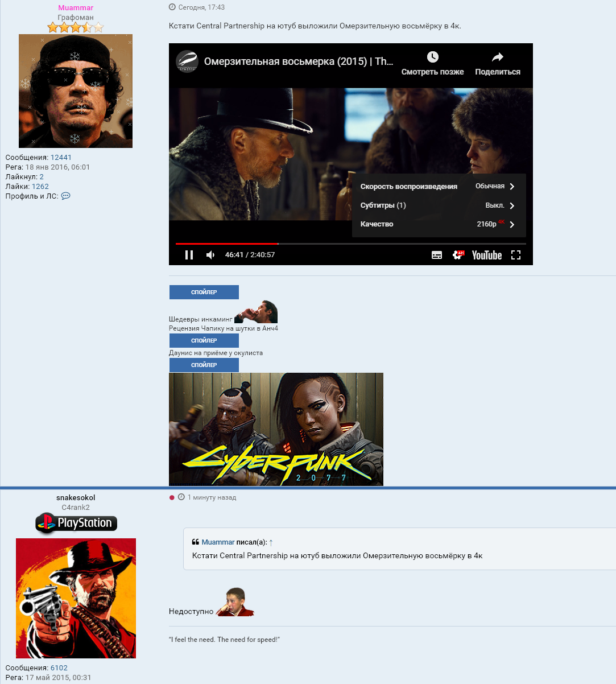Open video title Омерзительная восьмерка link
The height and width of the screenshot is (684, 616).
[299, 61]
